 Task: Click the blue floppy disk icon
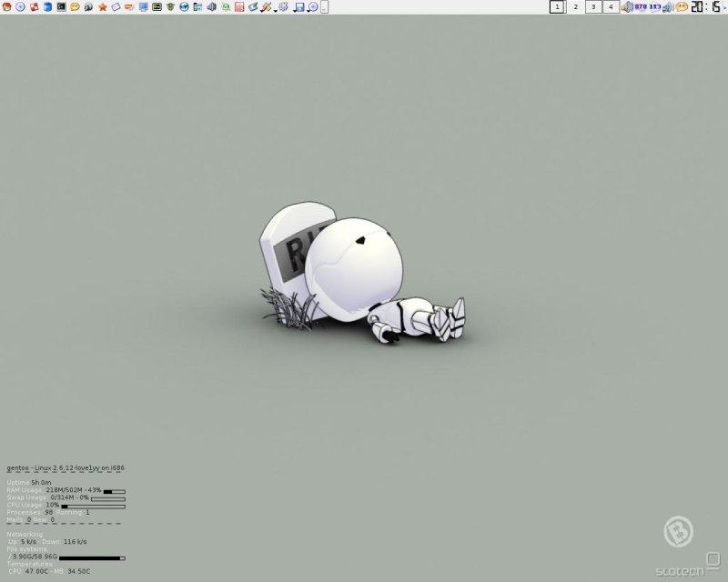click(x=299, y=6)
